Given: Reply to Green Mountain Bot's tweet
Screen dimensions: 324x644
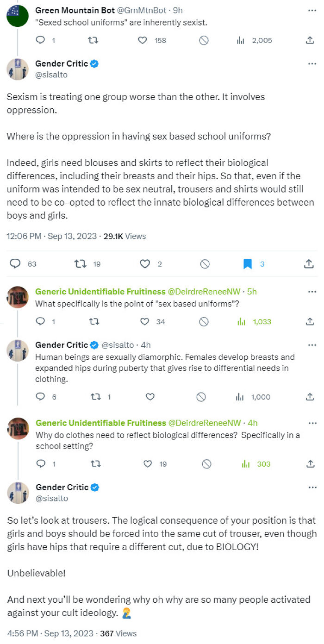Looking at the screenshot, I should point(40,40).
